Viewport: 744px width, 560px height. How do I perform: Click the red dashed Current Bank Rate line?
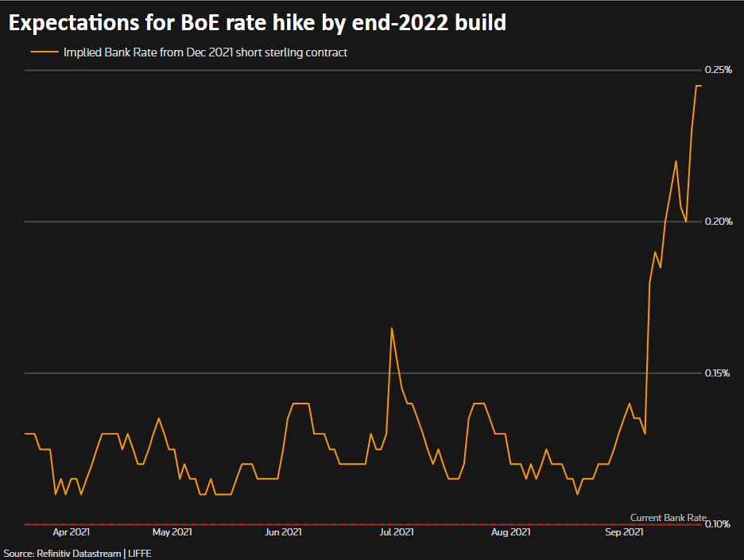pyautogui.click(x=358, y=523)
